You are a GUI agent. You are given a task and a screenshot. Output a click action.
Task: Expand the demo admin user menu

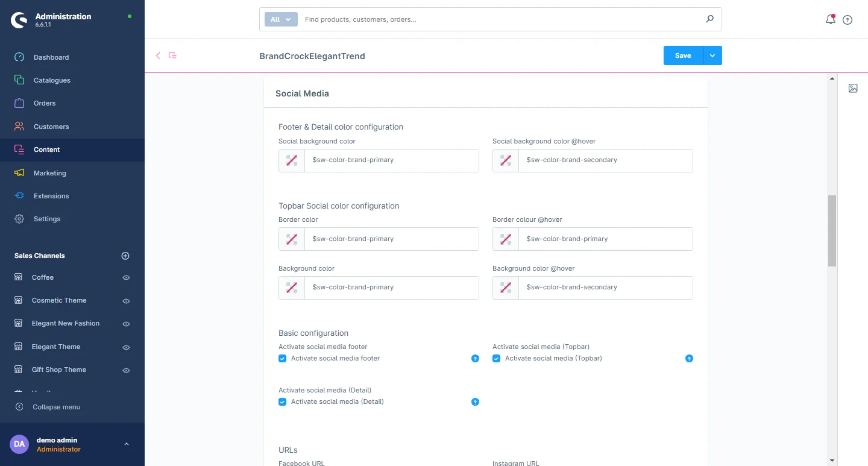[126, 444]
